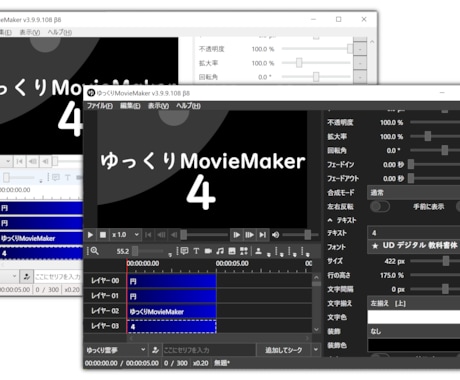
Task: Adjust 回転角 slider in light window
Action: 316,77
